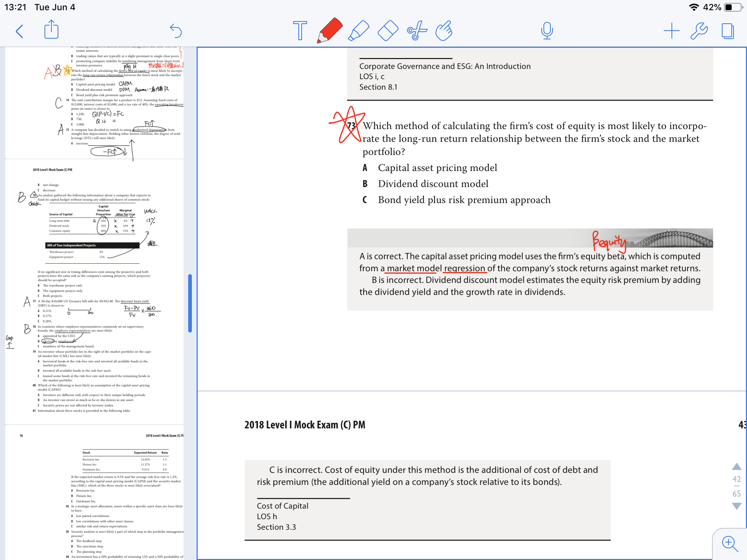Tap the zoom magnifier button
This screenshot has height=560, width=747.
[x=729, y=544]
